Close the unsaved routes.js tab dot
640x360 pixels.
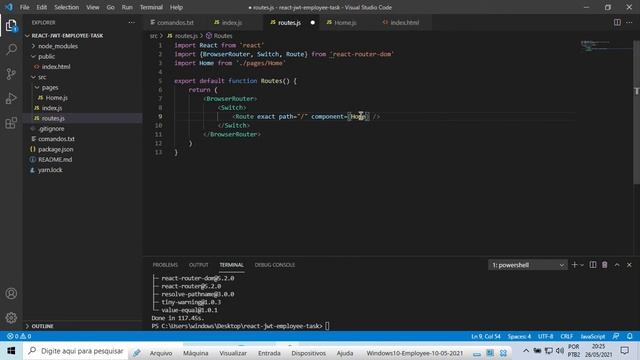click(x=313, y=22)
